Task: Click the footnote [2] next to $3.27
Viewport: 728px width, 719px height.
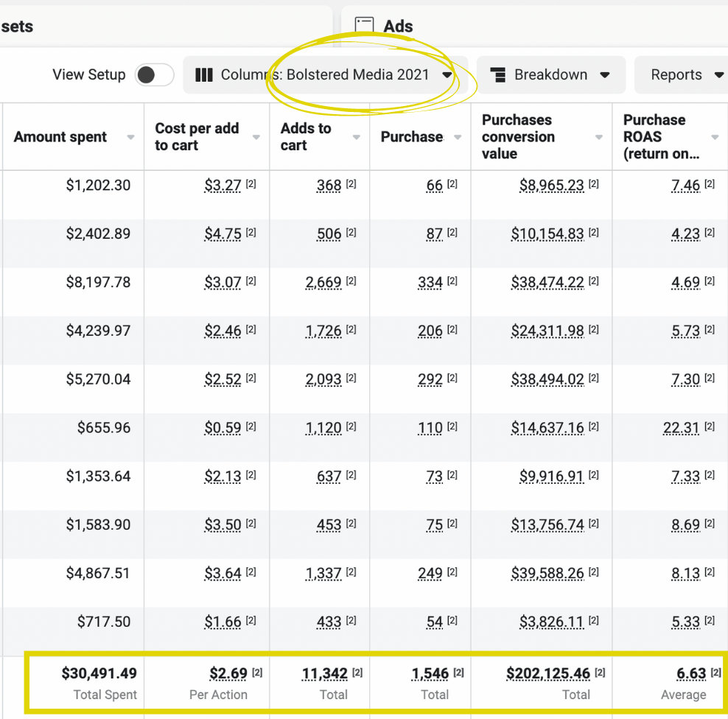Action: (251, 184)
